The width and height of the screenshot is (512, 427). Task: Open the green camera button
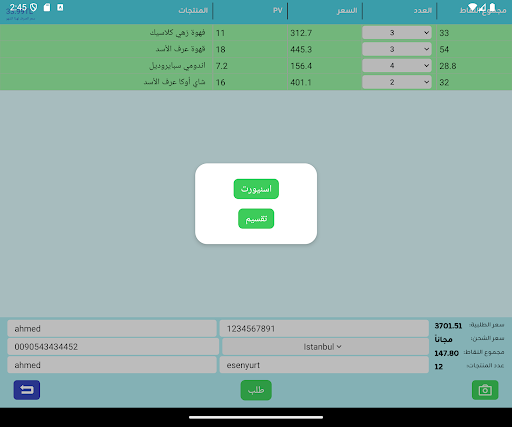click(x=485, y=390)
